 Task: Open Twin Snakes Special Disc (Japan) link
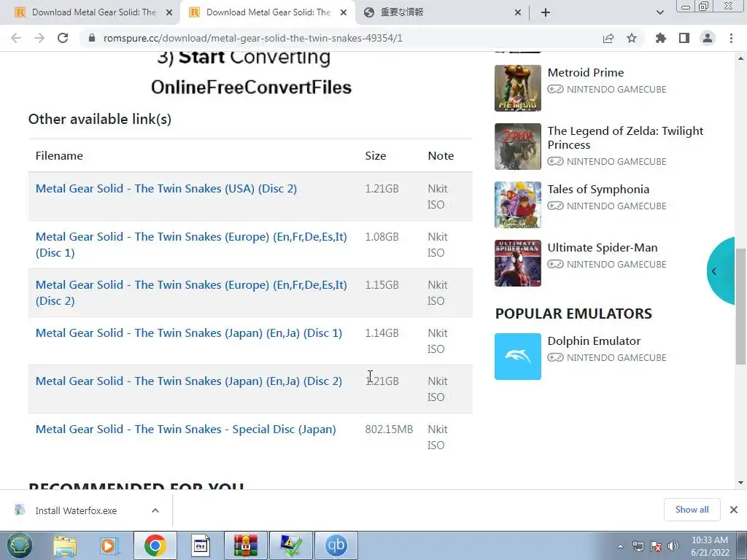(x=186, y=429)
